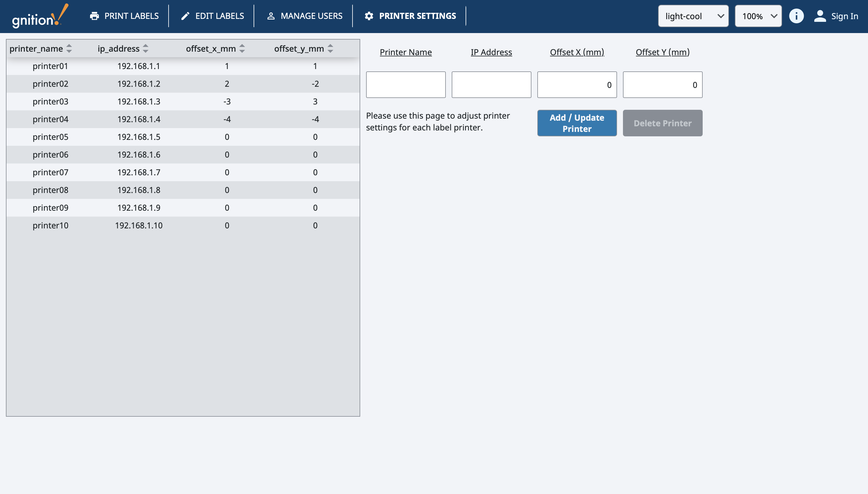Select the printer10 row name
Screen dimensions: 868x494
[50, 226]
